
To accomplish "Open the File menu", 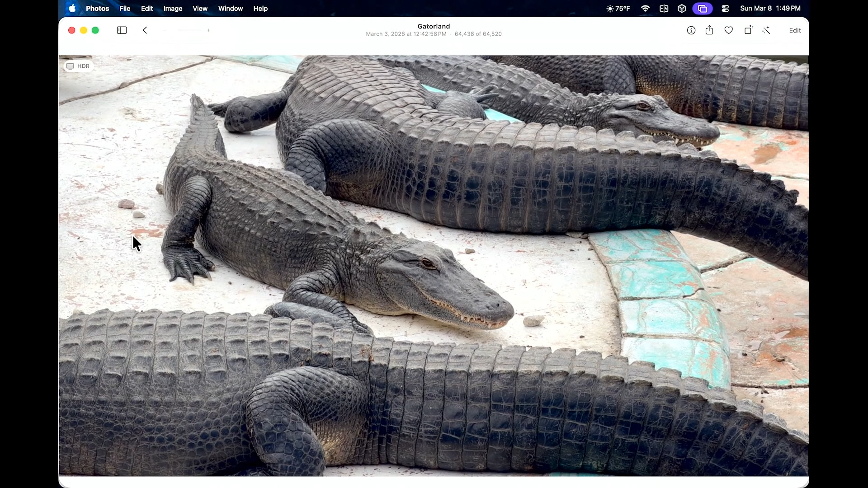I will click(x=125, y=9).
